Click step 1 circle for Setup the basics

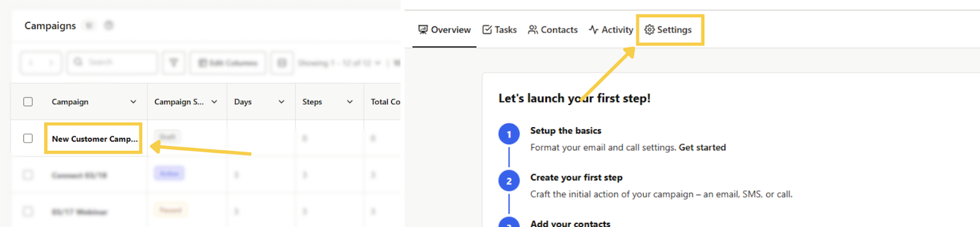(509, 134)
